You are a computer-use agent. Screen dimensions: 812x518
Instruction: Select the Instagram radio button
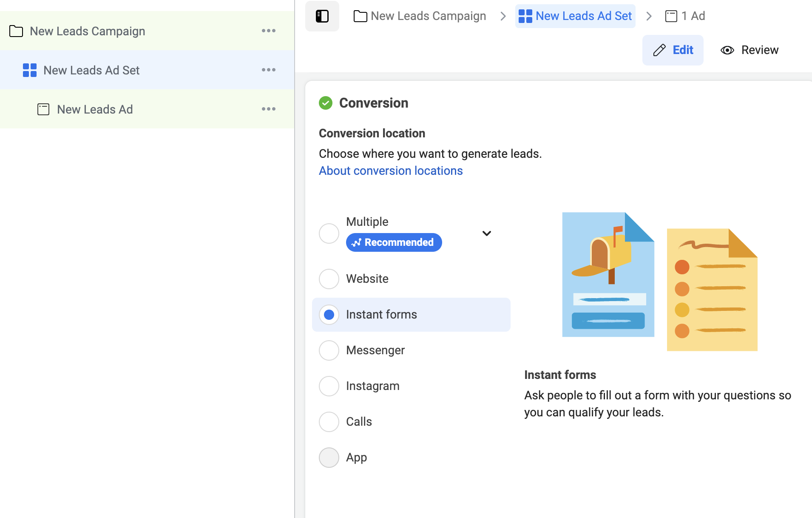point(329,386)
